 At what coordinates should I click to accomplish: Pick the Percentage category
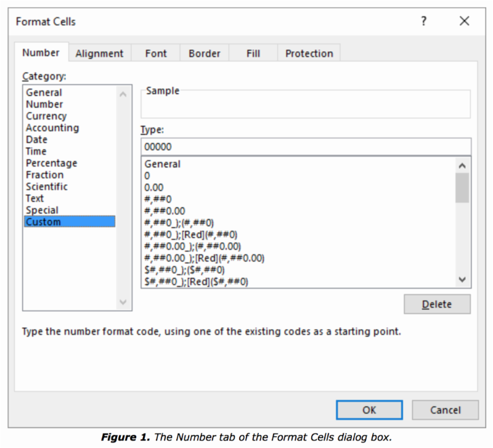(x=52, y=163)
